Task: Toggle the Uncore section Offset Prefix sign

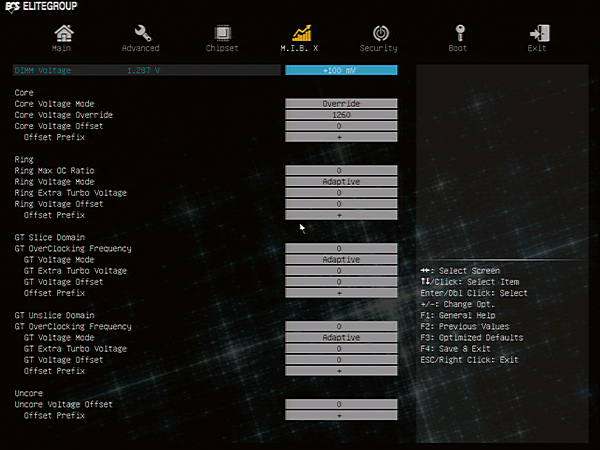Action: click(341, 415)
